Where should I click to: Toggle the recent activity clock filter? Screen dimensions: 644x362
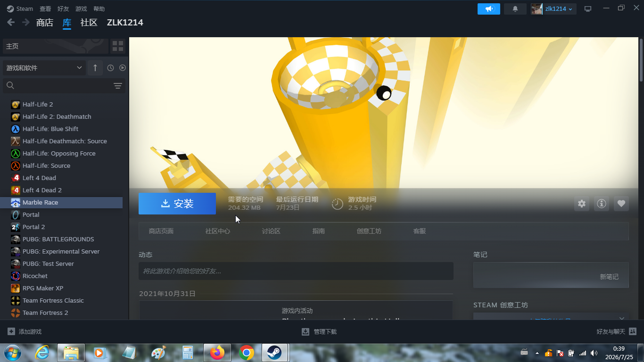(x=110, y=68)
